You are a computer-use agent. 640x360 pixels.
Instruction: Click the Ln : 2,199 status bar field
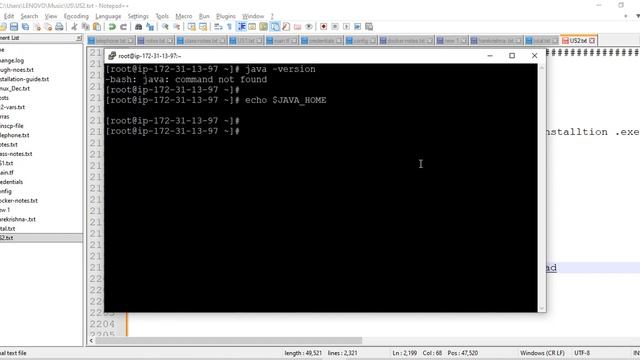pos(404,353)
